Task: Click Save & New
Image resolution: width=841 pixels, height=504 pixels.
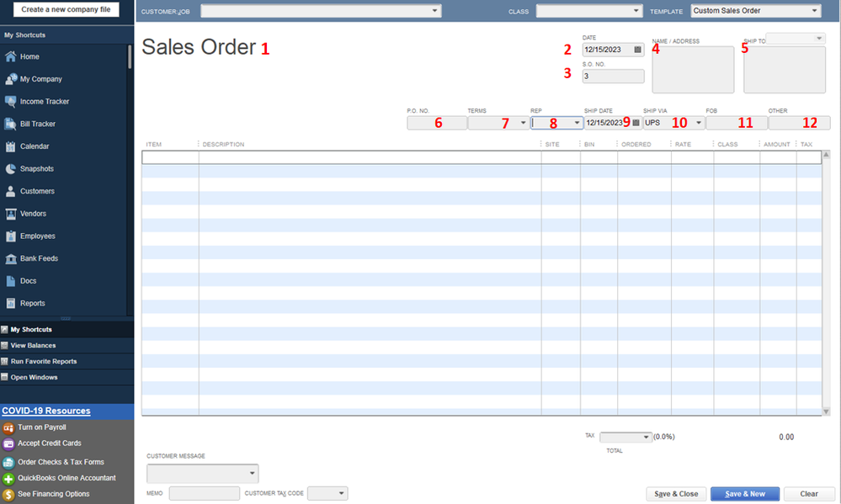Action: 744,494
